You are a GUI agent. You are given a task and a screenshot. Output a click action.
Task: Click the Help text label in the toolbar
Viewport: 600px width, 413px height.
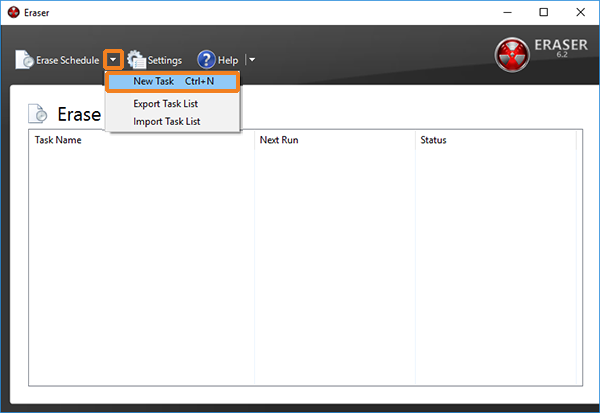[x=228, y=61]
